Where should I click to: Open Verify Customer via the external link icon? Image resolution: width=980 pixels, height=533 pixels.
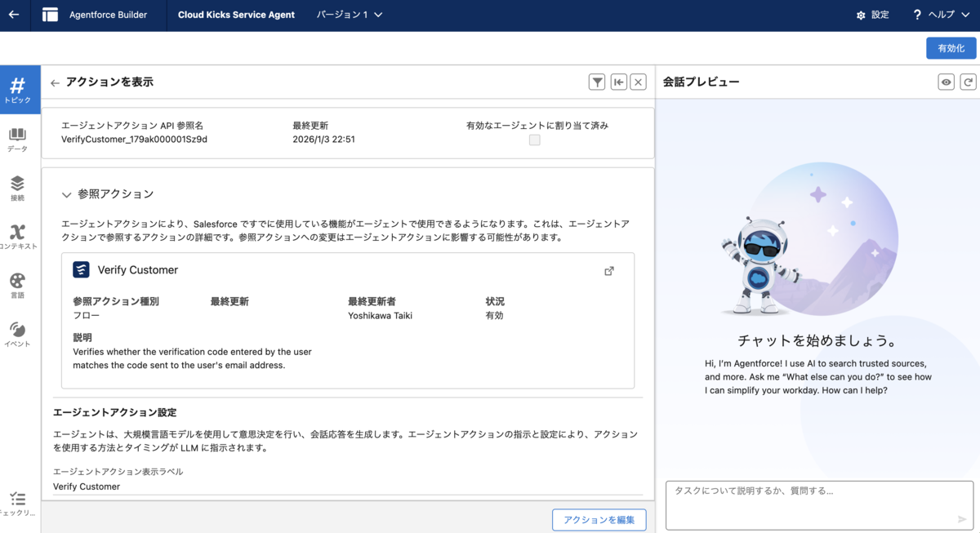click(609, 270)
